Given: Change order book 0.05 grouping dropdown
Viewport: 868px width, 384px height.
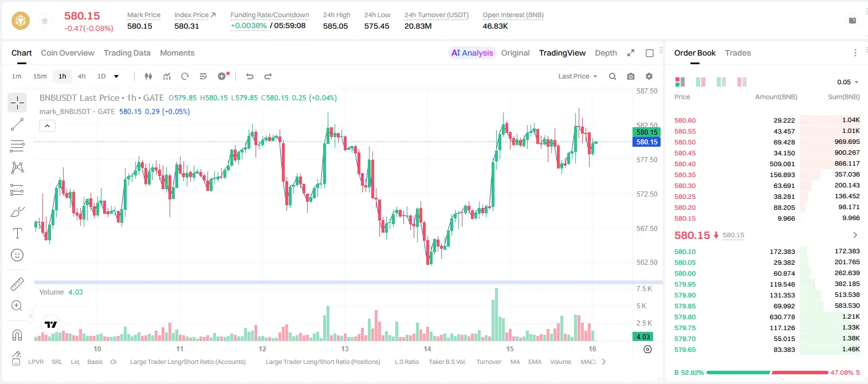Looking at the screenshot, I should click(847, 82).
